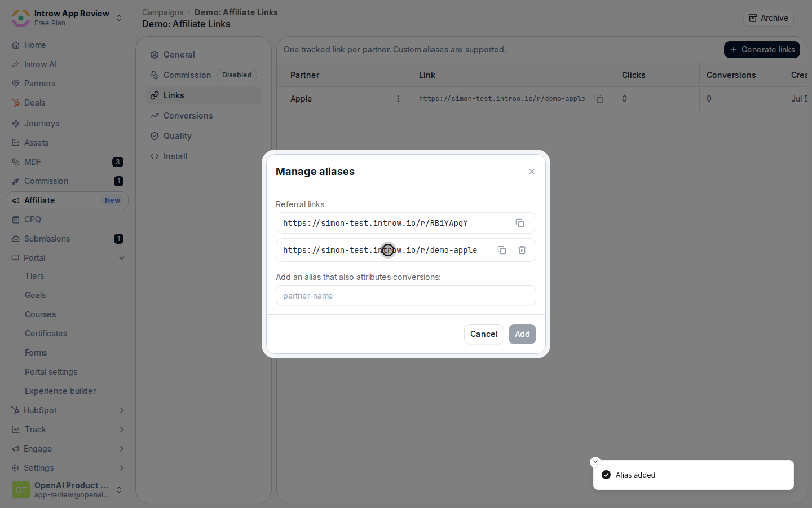Open the Install campaign tab
Screen dimensions: 812x508
pos(204,156)
